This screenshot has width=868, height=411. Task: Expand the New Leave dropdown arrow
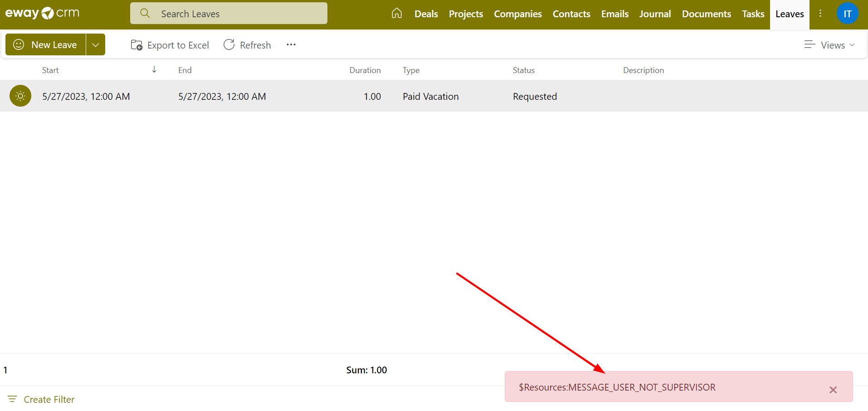click(x=96, y=44)
